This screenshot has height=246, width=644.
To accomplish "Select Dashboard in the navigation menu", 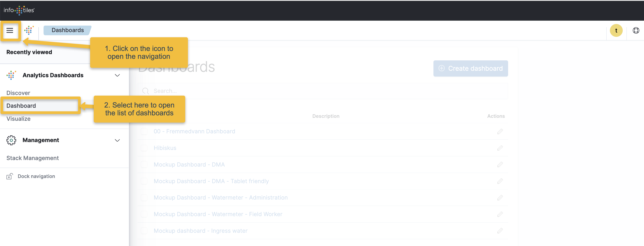I will [x=21, y=106].
